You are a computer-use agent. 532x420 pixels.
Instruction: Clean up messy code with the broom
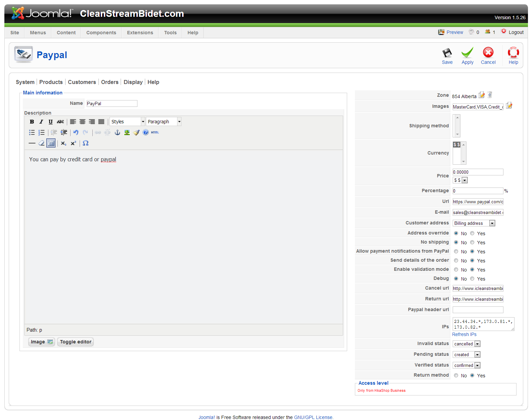pyautogui.click(x=136, y=132)
